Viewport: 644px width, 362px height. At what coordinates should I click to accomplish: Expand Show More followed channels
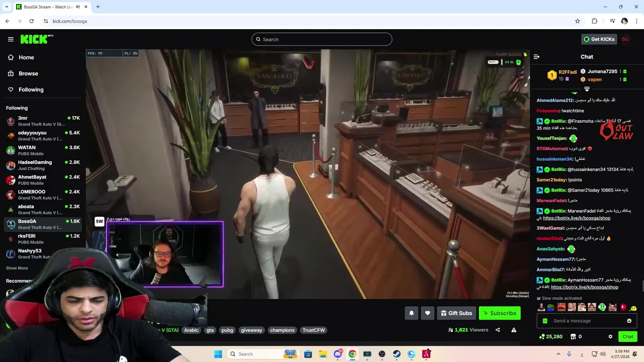17,268
